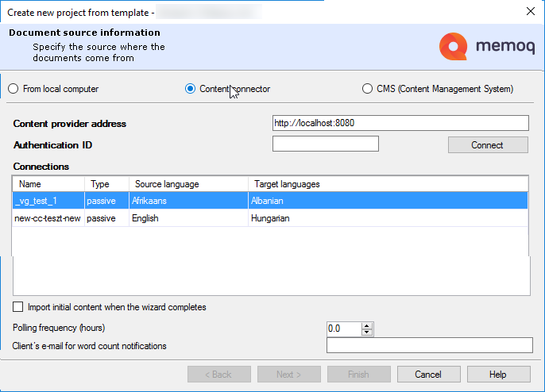Viewport: 545px width, 392px height.
Task: Sort by Source language column header
Action: coord(188,184)
